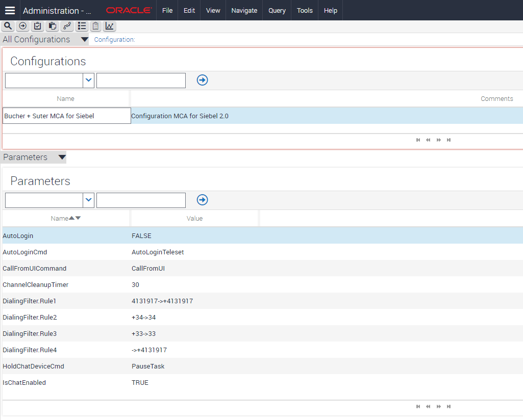The height and width of the screenshot is (420, 523).
Task: Select the IsChatEnabled parameter
Action: tap(24, 383)
